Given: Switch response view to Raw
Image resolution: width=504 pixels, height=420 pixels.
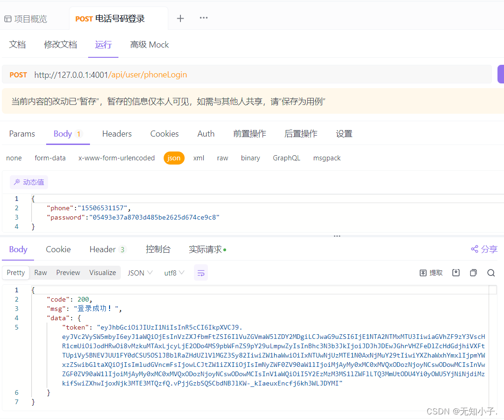Looking at the screenshot, I should [40, 273].
